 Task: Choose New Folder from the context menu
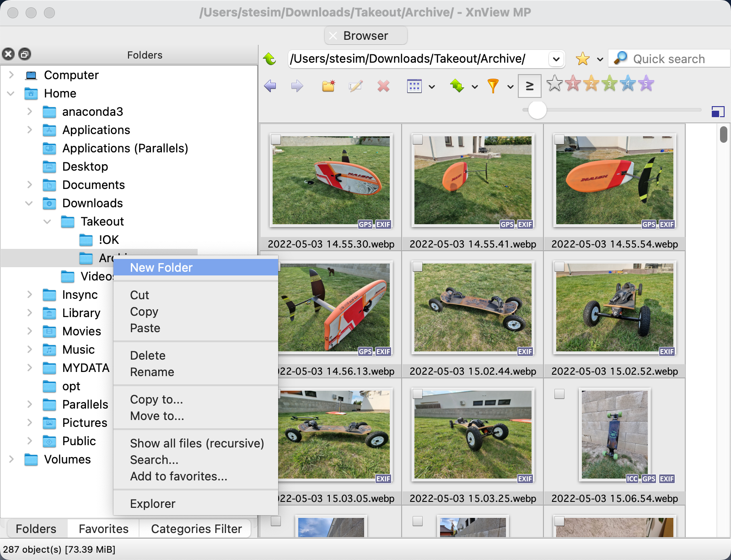pos(161,268)
